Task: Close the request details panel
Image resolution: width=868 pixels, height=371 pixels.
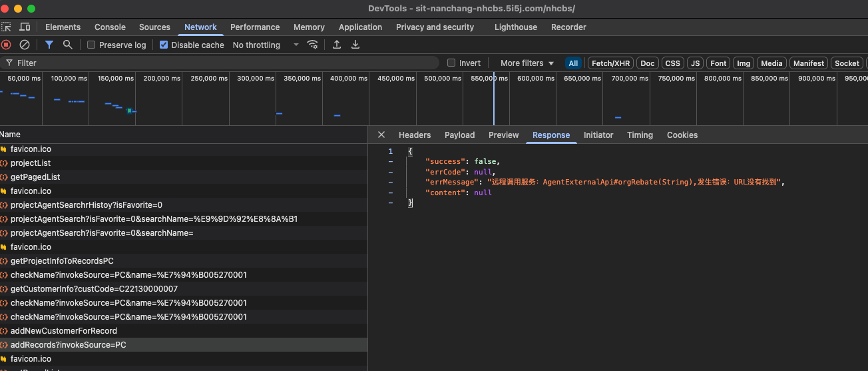Action: (x=381, y=135)
